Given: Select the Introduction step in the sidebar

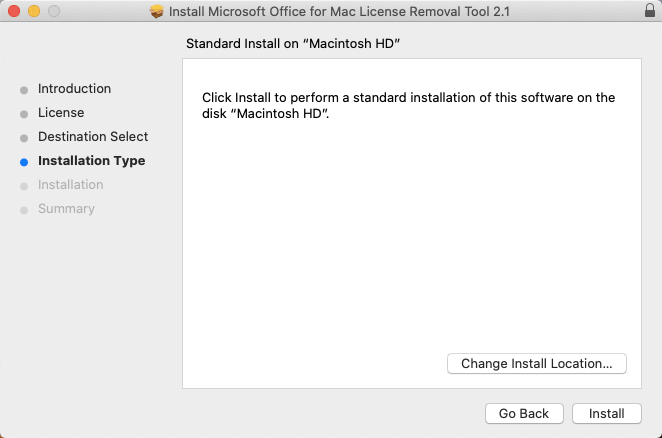Looking at the screenshot, I should [x=74, y=89].
